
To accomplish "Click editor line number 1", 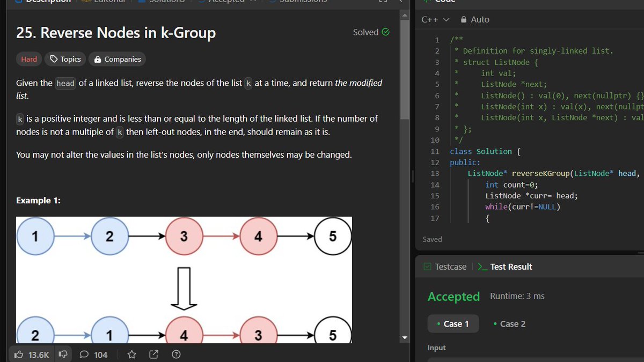I will pyautogui.click(x=437, y=40).
